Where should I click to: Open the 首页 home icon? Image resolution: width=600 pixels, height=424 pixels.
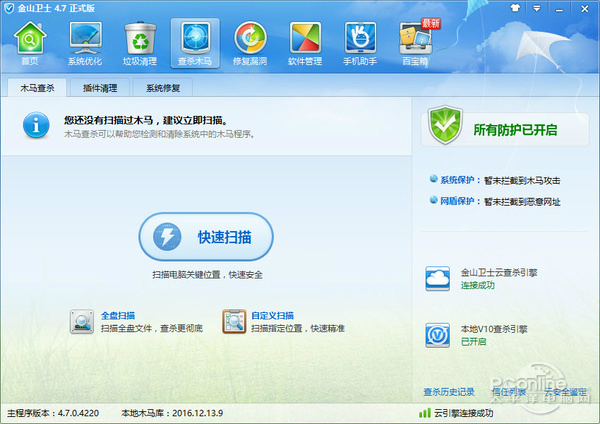pos(30,43)
